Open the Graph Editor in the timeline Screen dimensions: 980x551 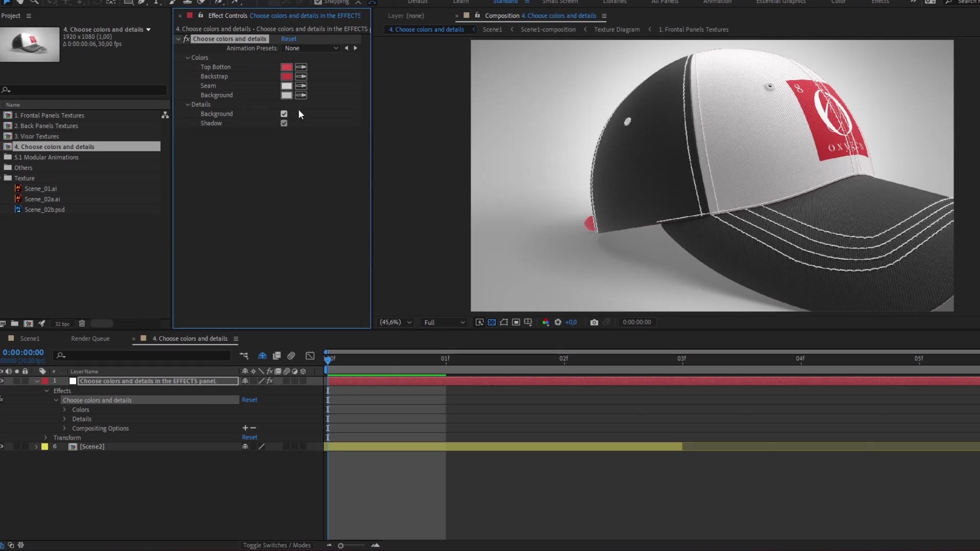click(310, 356)
